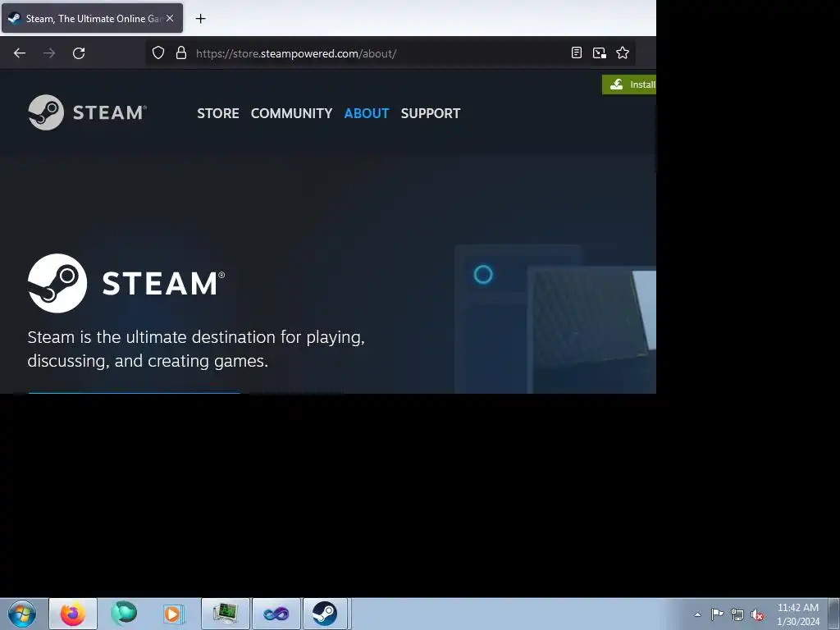Open network status icon in tray
Viewport: 840px width, 630px height.
click(x=737, y=614)
